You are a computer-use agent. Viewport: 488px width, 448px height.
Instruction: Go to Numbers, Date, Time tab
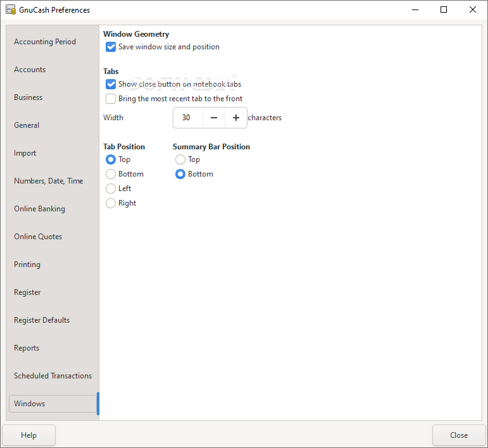[x=51, y=181]
